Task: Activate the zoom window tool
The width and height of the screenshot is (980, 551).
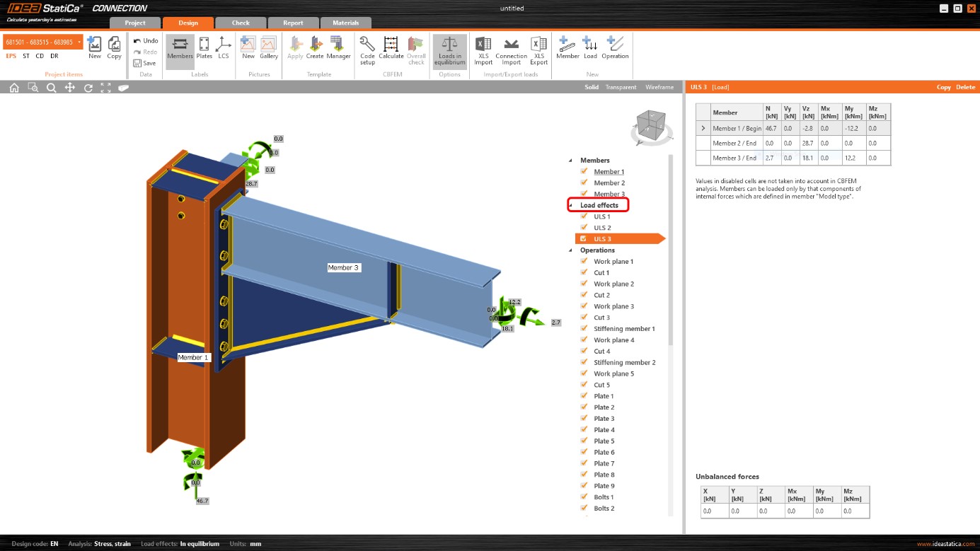Action: click(33, 88)
